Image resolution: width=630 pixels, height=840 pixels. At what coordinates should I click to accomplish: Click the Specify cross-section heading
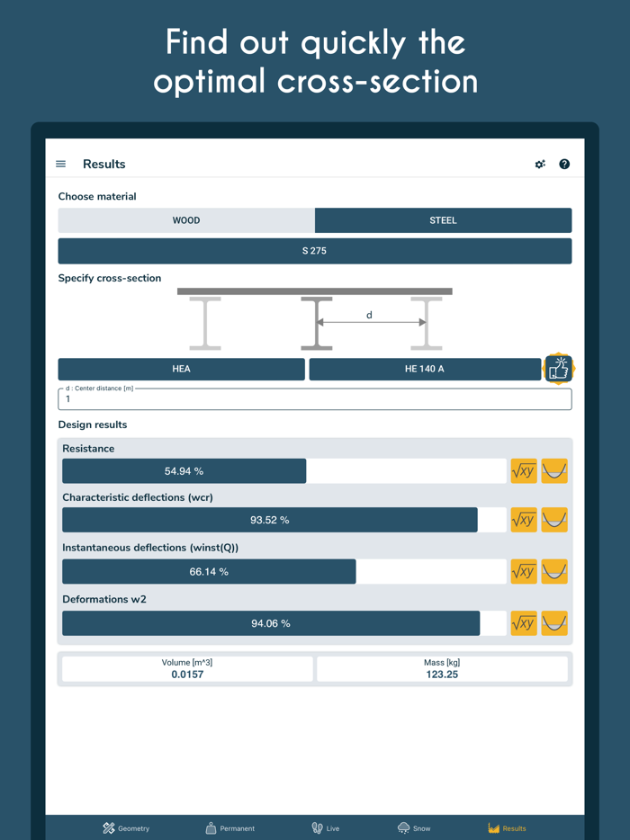pos(110,278)
